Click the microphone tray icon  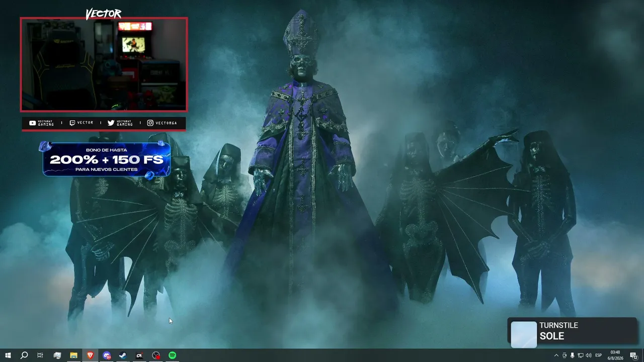pyautogui.click(x=573, y=355)
